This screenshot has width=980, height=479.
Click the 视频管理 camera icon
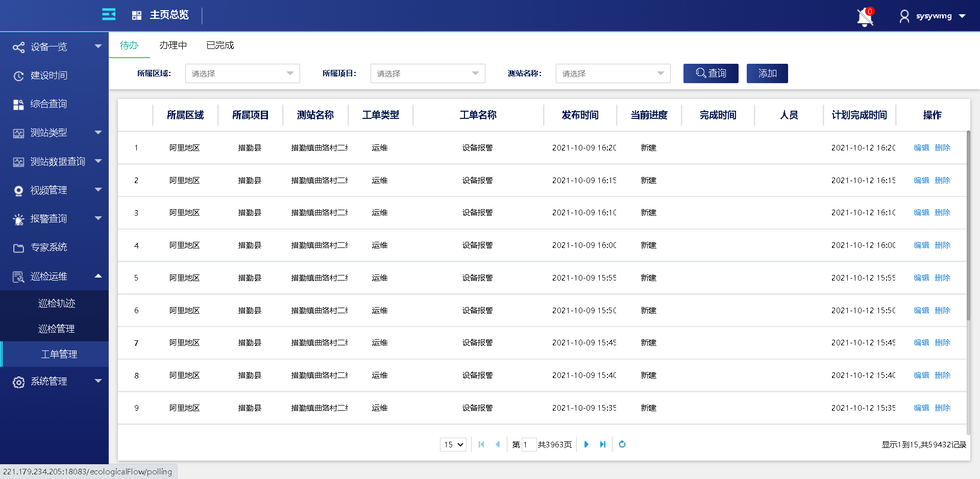[x=18, y=191]
